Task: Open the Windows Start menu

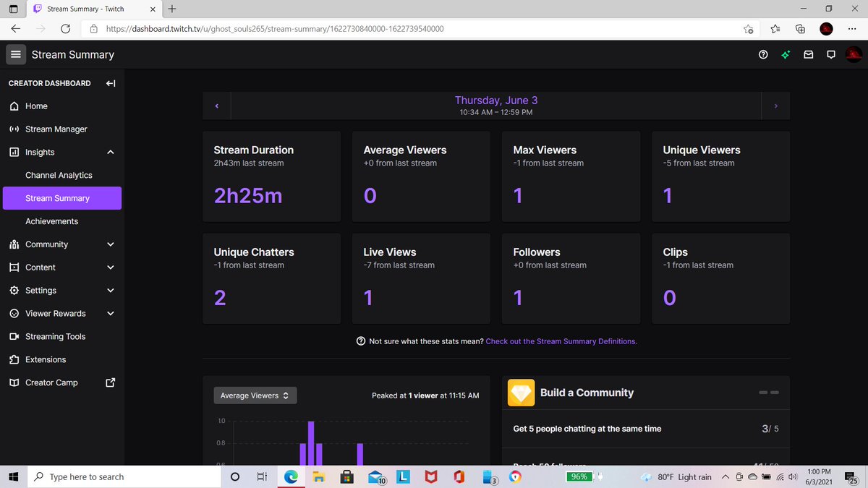Action: point(13,476)
